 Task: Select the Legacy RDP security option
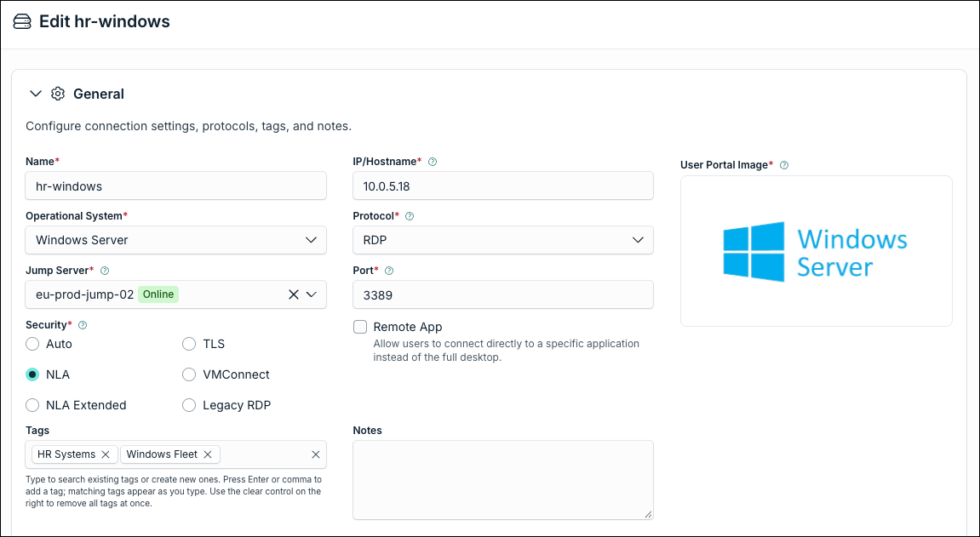[x=189, y=405]
